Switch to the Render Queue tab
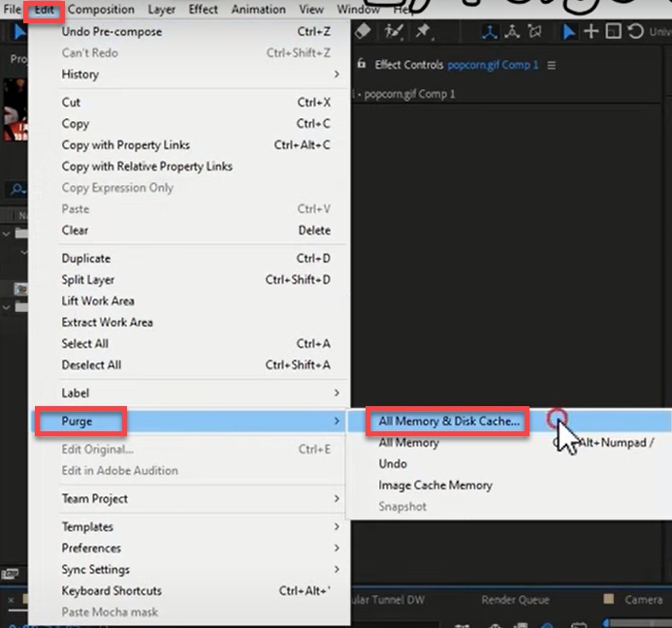 tap(515, 600)
